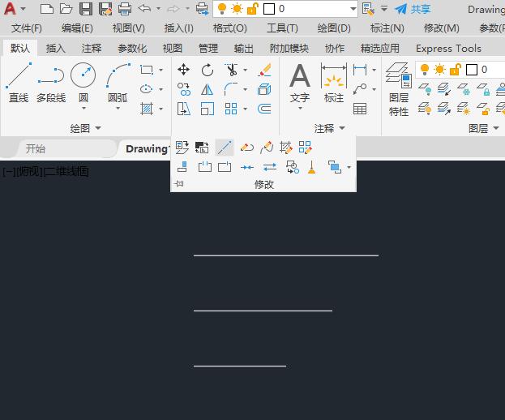Click the Layer Off icon in Layers panel
505x420 pixels.
coord(425,89)
